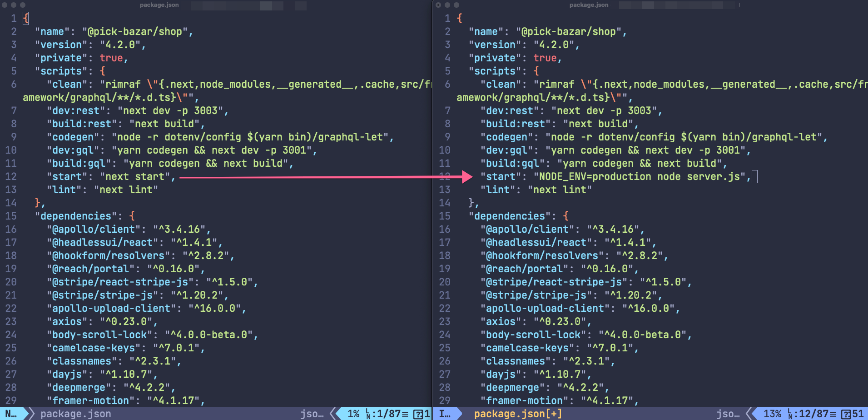Viewport: 868px width, 420px height.
Task: Click the package.json title of the right window
Action: click(589, 5)
